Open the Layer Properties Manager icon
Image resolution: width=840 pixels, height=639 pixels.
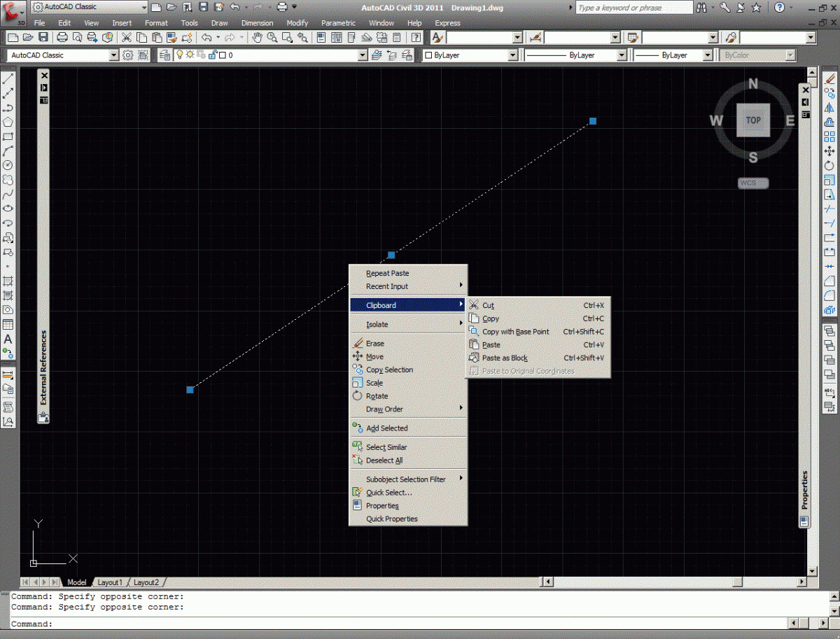coord(165,55)
